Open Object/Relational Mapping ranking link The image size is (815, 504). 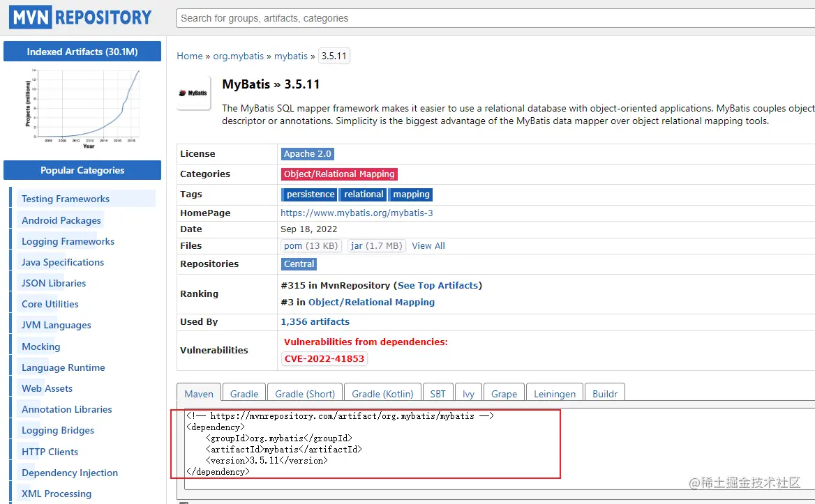click(x=371, y=302)
